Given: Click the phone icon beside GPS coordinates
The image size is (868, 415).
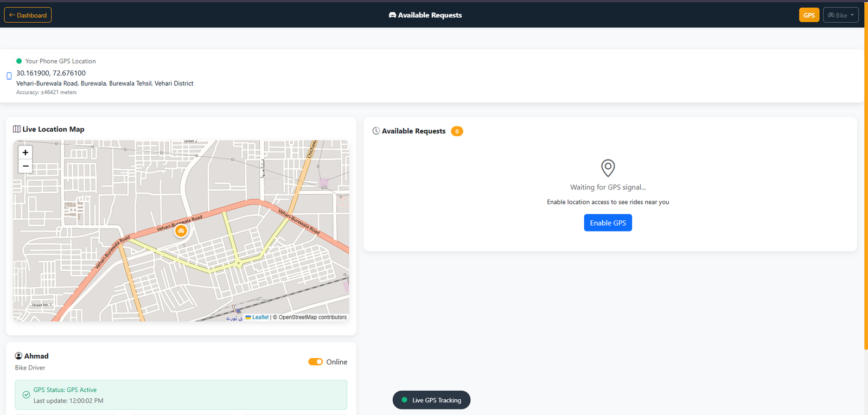Looking at the screenshot, I should pos(9,76).
